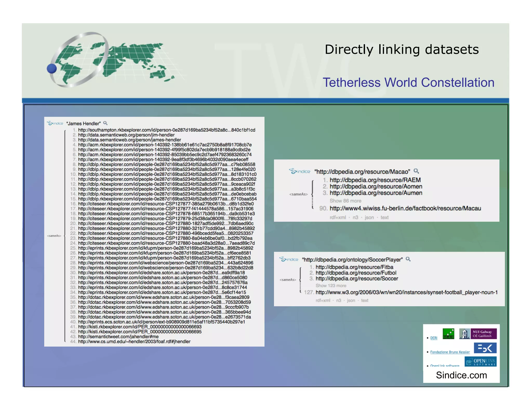Open kisti PER_0000000000000066695 result
Viewport: 532px width, 411px height.
pos(140,332)
